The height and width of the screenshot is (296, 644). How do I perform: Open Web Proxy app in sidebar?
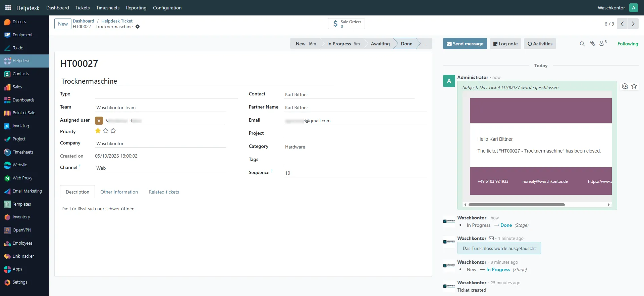[24, 178]
